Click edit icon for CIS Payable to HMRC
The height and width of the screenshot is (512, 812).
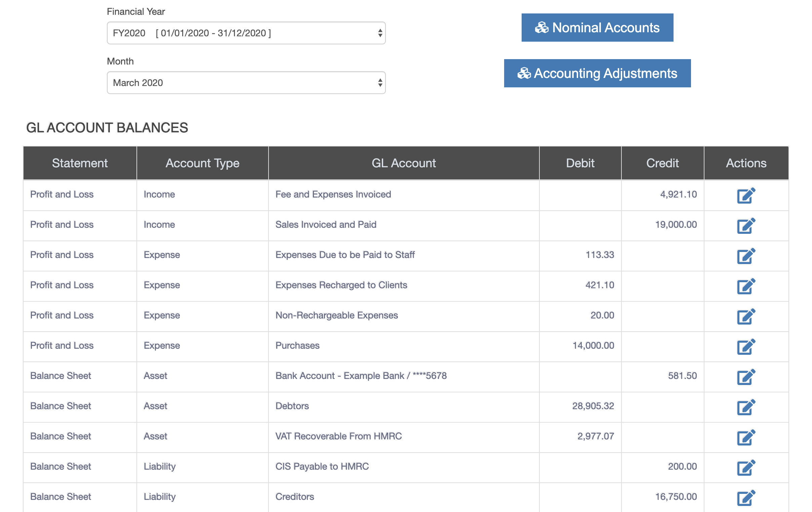(x=745, y=468)
